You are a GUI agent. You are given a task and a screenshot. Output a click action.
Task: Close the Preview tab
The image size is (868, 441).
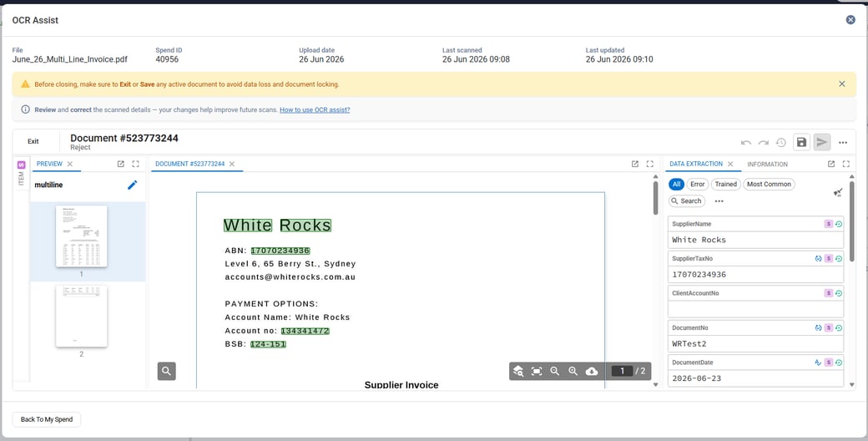coord(70,164)
